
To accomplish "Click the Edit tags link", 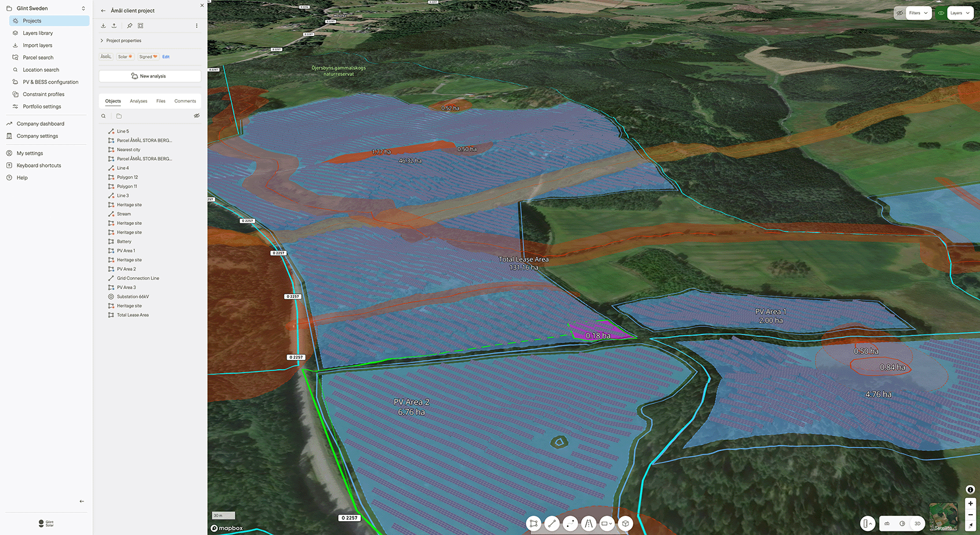I will pos(166,57).
